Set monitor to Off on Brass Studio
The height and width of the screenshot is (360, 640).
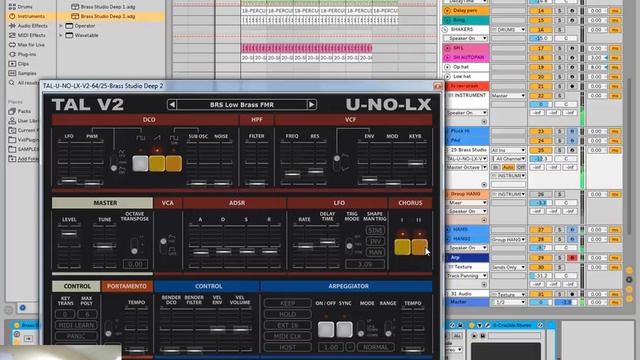(521, 167)
